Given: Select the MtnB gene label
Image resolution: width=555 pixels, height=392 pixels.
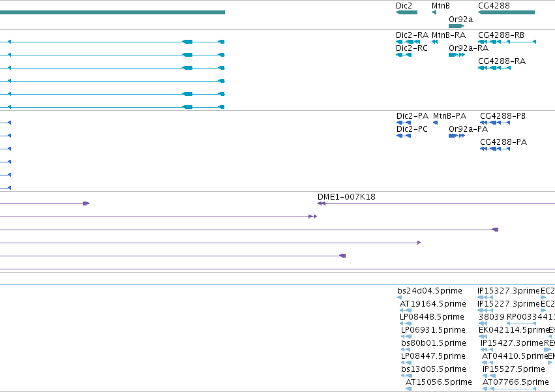Looking at the screenshot, I should click(441, 6).
